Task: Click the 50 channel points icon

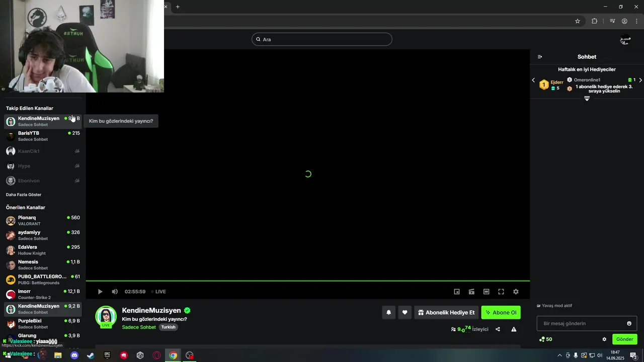Action: 545,339
